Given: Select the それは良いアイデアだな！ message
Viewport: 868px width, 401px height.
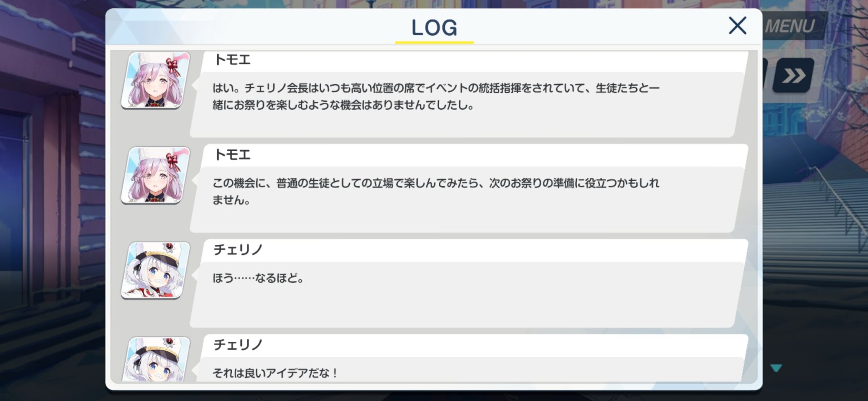Looking at the screenshot, I should [x=275, y=373].
